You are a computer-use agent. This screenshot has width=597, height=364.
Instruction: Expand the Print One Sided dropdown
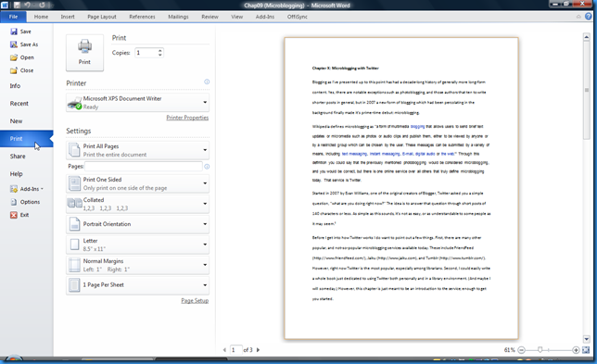(x=137, y=183)
